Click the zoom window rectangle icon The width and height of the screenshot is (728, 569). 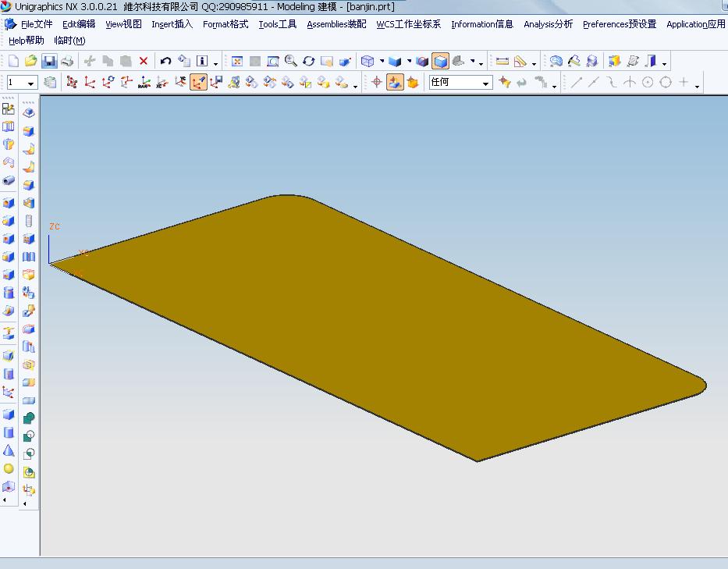coord(273,61)
